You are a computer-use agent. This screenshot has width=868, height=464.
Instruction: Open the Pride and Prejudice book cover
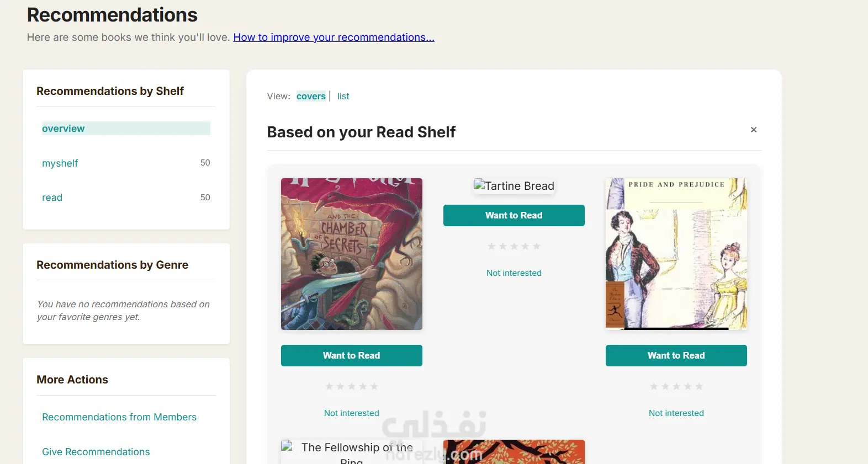676,254
